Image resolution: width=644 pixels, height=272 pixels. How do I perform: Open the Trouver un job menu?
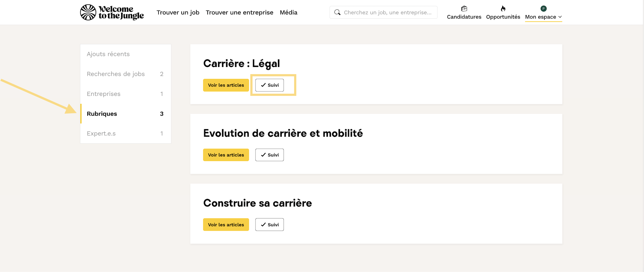[178, 12]
